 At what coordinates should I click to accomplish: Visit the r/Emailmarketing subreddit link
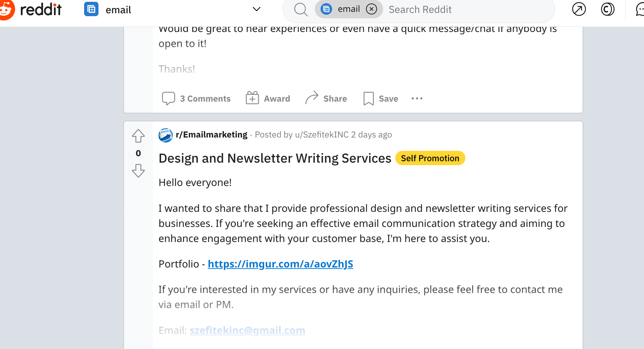coord(212,135)
